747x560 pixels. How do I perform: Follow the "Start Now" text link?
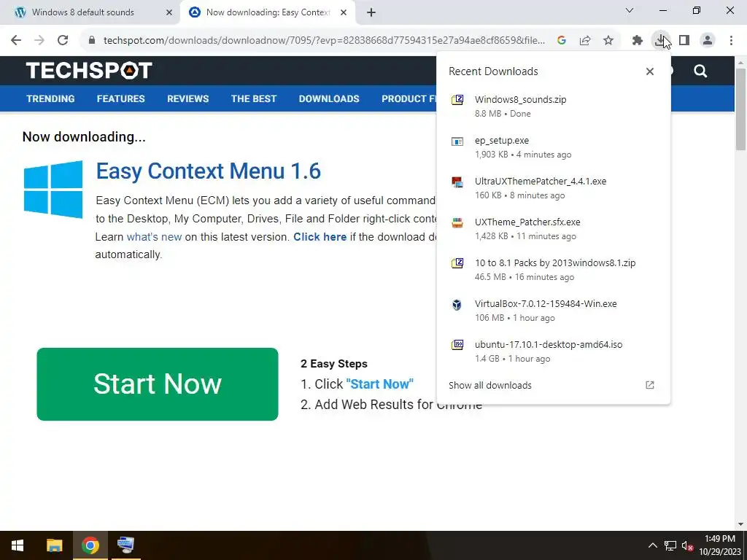[379, 384]
